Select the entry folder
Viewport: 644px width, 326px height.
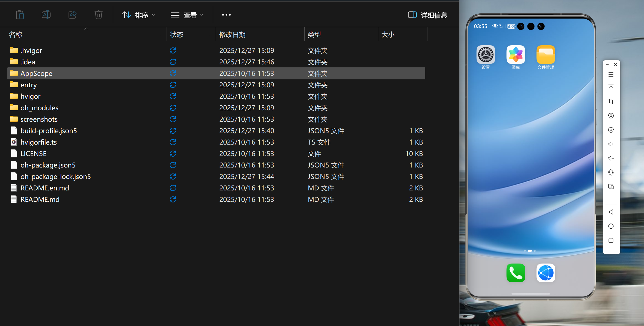[28, 85]
